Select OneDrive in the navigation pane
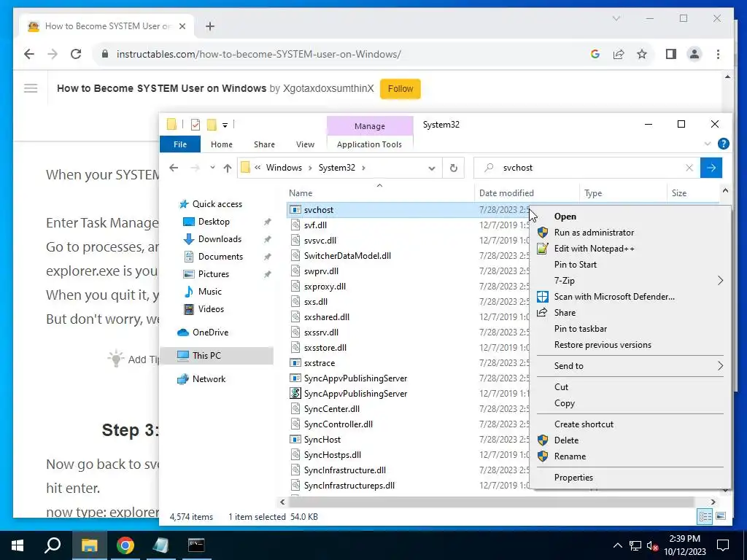Image resolution: width=747 pixels, height=560 pixels. 210,332
